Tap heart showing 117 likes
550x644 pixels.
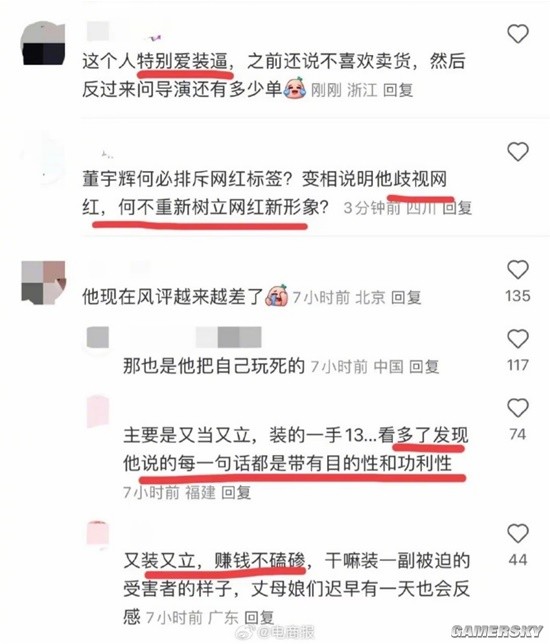click(518, 339)
